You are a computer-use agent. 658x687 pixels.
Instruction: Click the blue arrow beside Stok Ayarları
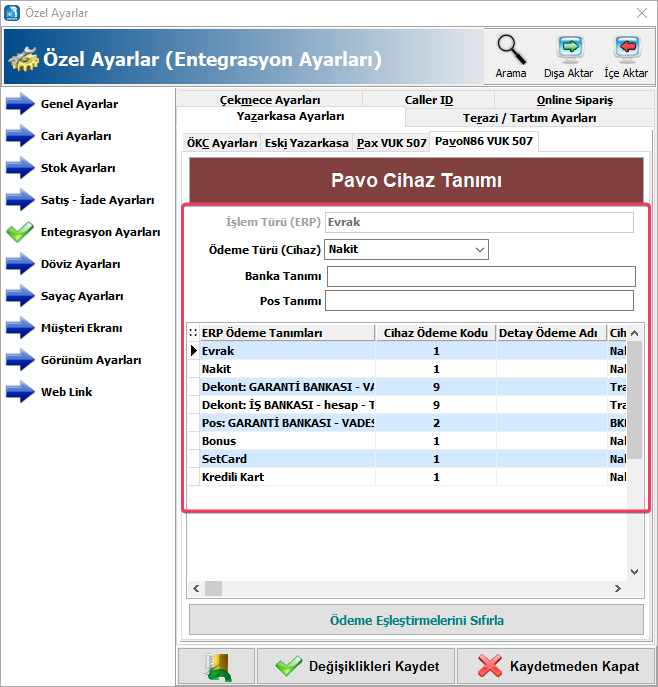[20, 168]
